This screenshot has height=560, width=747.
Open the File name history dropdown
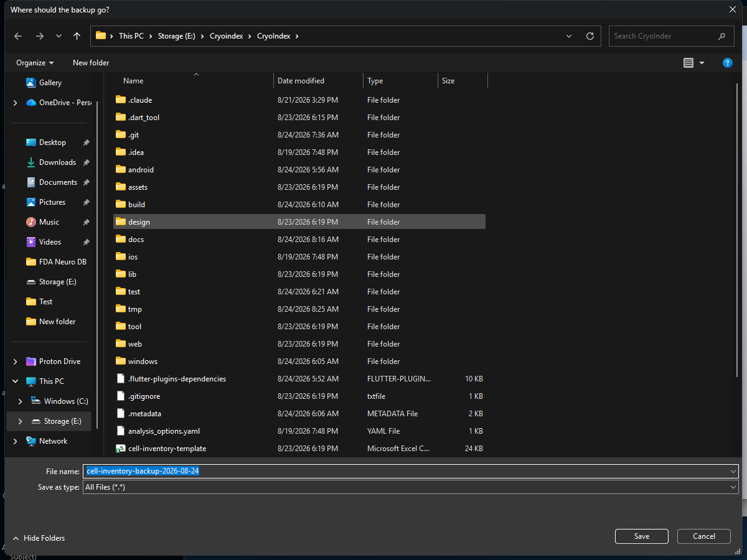click(733, 472)
